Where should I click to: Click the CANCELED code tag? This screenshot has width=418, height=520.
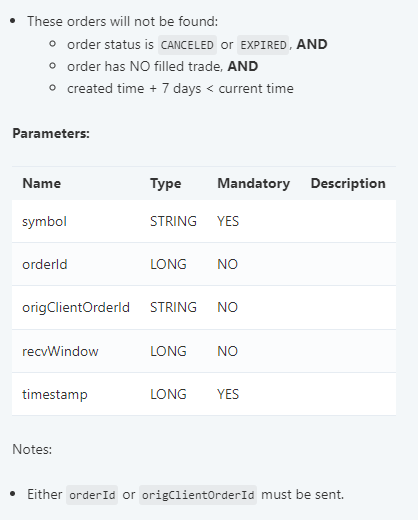[187, 45]
